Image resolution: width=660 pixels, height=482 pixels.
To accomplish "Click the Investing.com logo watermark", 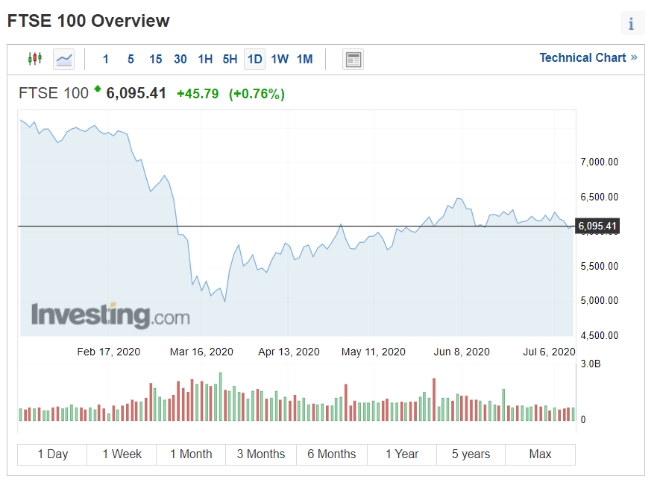I will 110,315.
